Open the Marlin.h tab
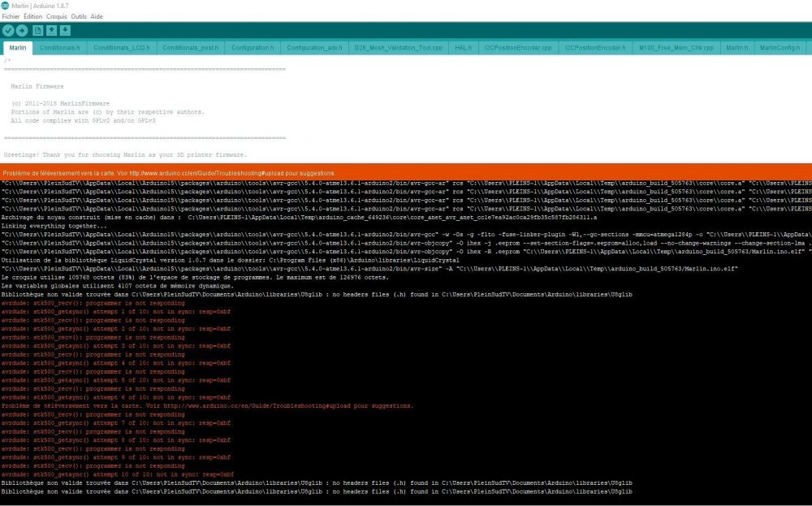This screenshot has width=812, height=506. click(x=737, y=48)
